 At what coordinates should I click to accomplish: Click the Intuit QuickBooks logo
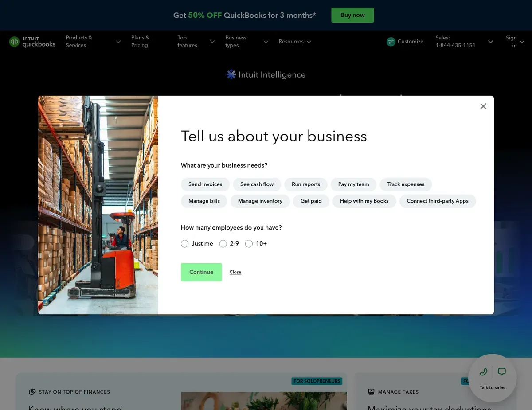click(x=32, y=42)
